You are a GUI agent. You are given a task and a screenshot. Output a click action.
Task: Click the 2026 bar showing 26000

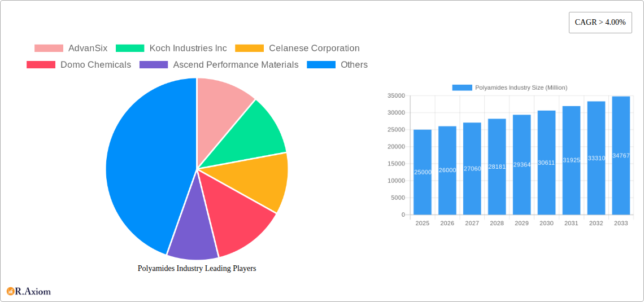coord(447,170)
